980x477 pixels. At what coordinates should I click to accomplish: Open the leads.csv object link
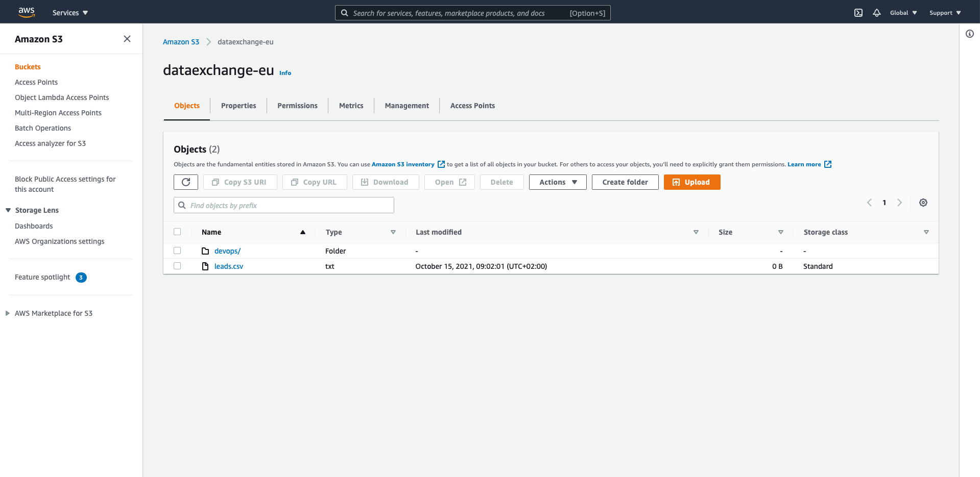click(x=229, y=266)
